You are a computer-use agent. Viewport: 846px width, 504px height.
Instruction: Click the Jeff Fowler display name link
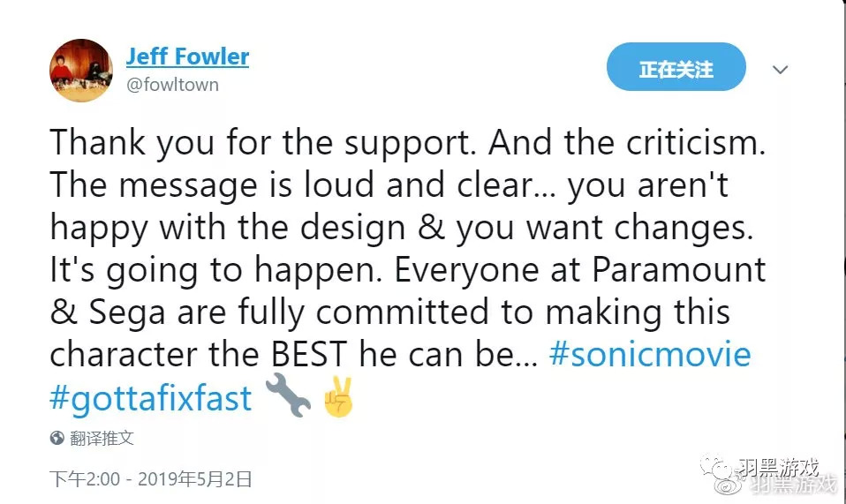(x=187, y=57)
